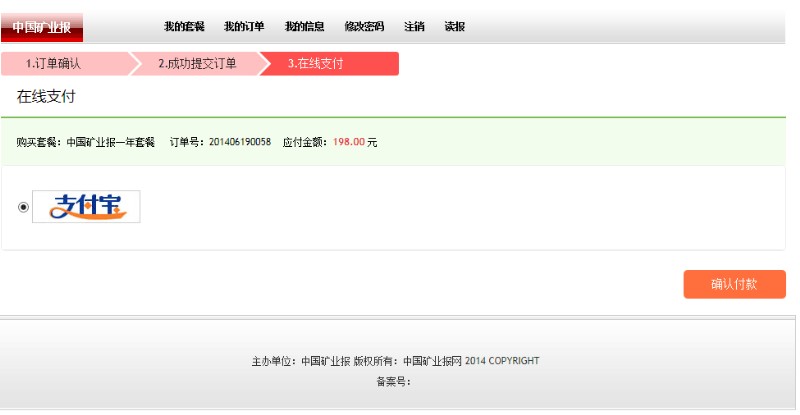800x415 pixels.
Task: Select the 支付宝 payment radio button
Action: (x=24, y=207)
